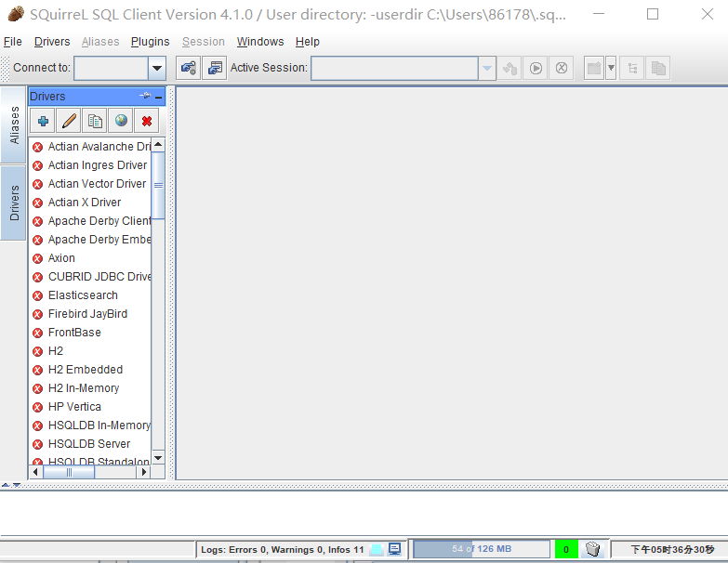Select the HSQLDB In-Memory driver entry
Screen dimensions: 728x563
click(x=91, y=425)
